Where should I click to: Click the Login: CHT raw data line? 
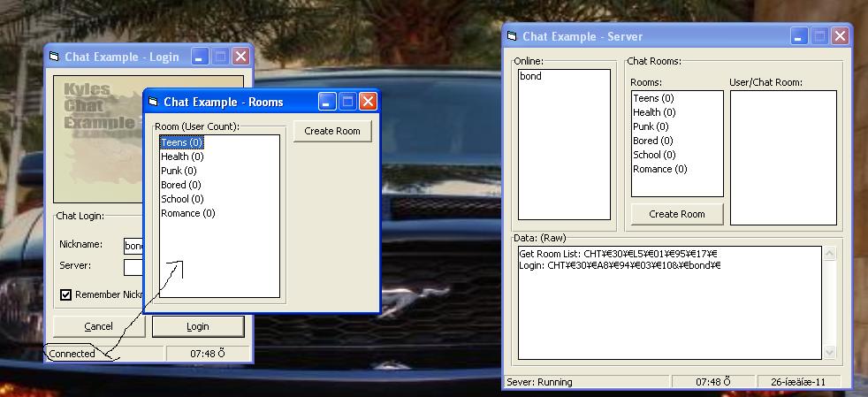tap(620, 266)
